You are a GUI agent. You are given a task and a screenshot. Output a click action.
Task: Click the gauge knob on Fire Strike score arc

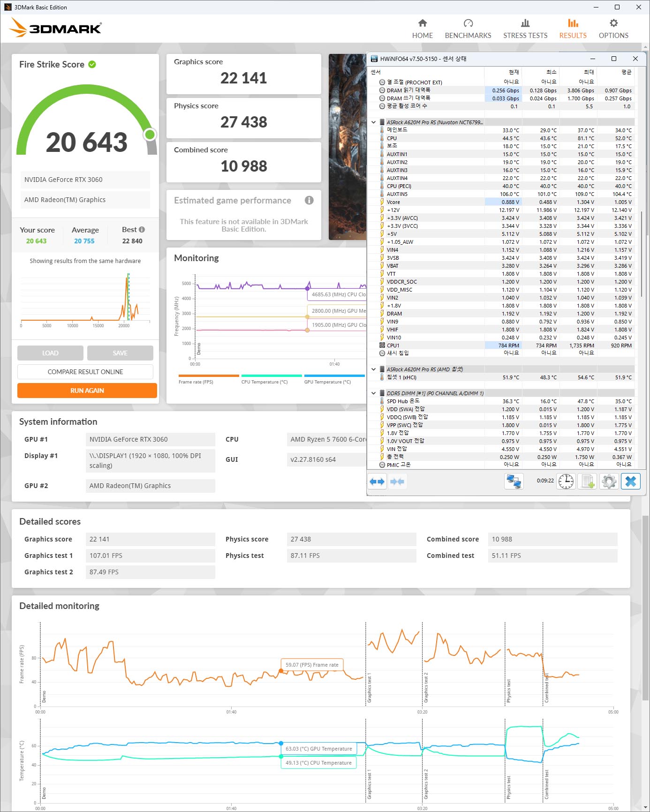pyautogui.click(x=150, y=135)
